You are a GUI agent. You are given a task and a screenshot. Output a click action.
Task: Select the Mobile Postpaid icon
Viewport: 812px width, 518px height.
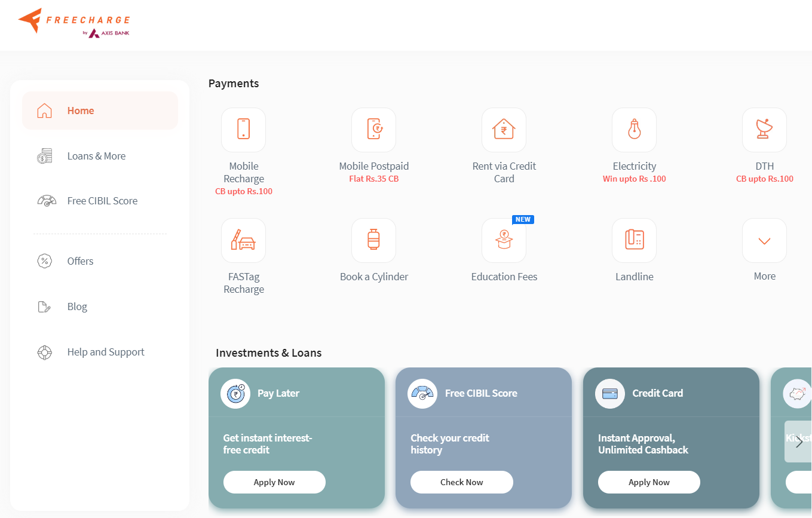[373, 130]
